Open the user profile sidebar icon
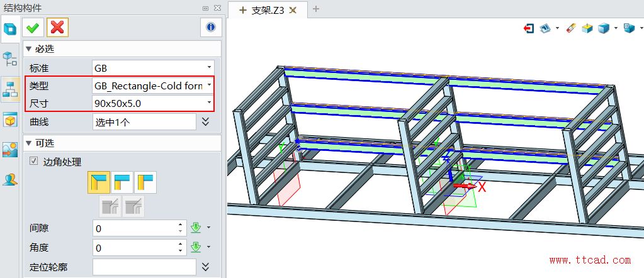The width and height of the screenshot is (644, 278). coord(10,179)
